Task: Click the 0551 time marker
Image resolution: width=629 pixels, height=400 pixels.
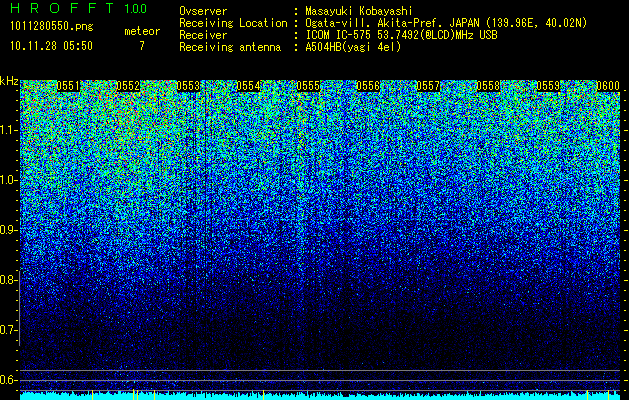Action: coord(68,86)
